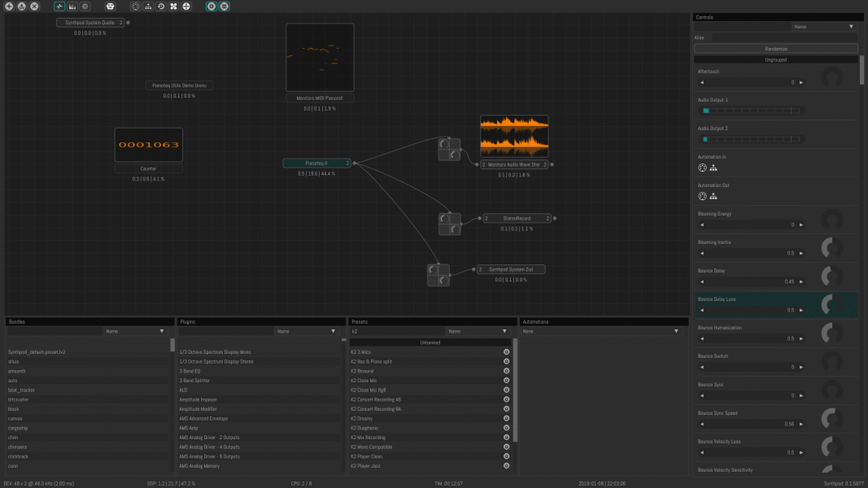Click preset icon beside K2 Close Mic fig8
This screenshot has height=488, width=868.
click(507, 390)
